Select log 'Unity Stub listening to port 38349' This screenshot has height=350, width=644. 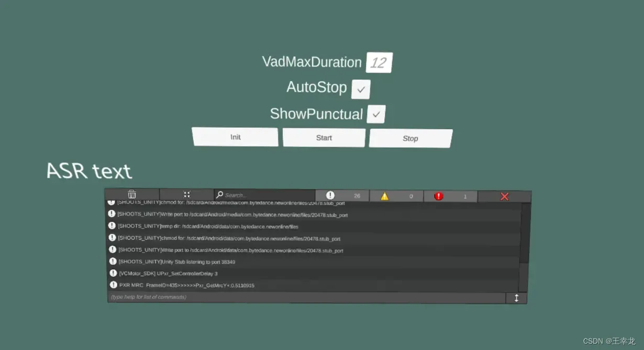click(x=314, y=262)
